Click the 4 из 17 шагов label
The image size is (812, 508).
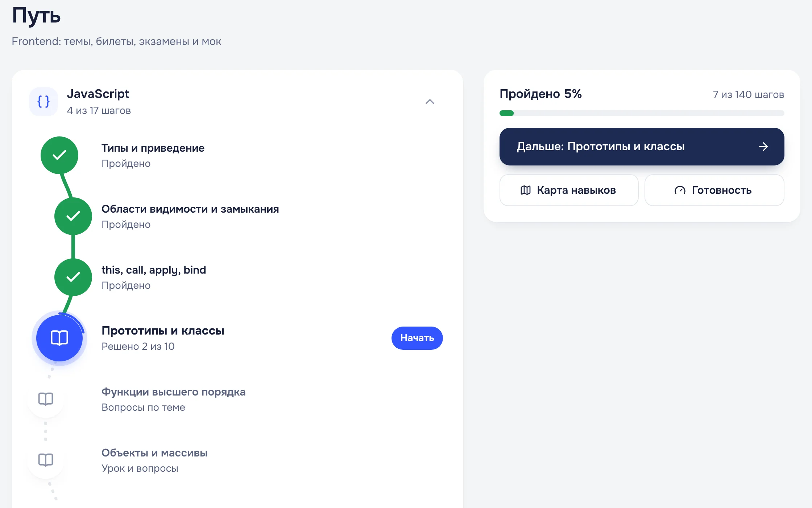(x=99, y=110)
